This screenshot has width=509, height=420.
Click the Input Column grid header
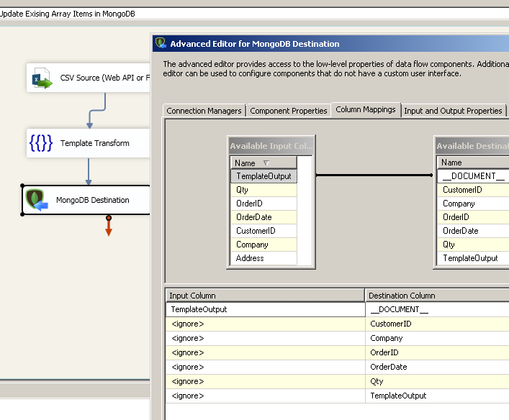tap(265, 296)
